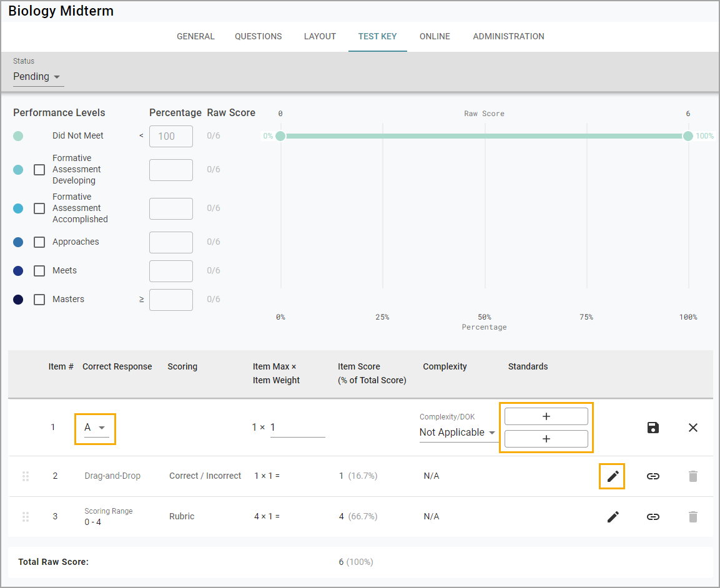Cancel editing item 1 with the X icon
This screenshot has width=720, height=588.
[x=693, y=428]
